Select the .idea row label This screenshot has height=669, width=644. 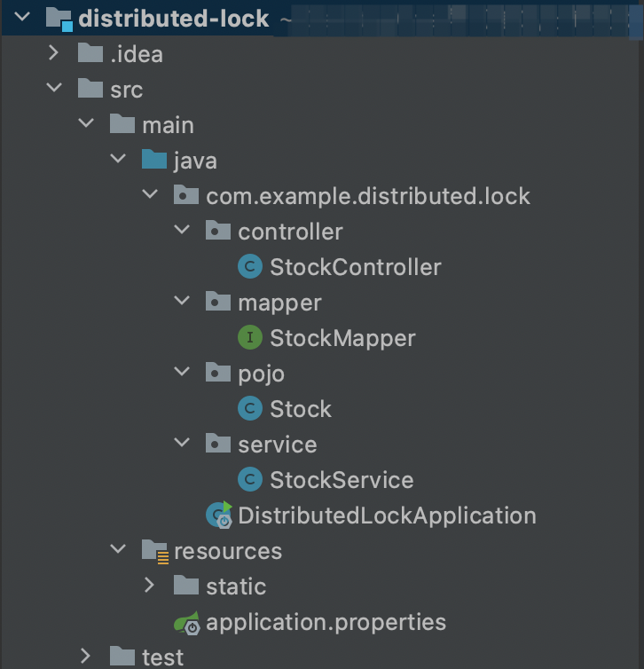coord(137,55)
